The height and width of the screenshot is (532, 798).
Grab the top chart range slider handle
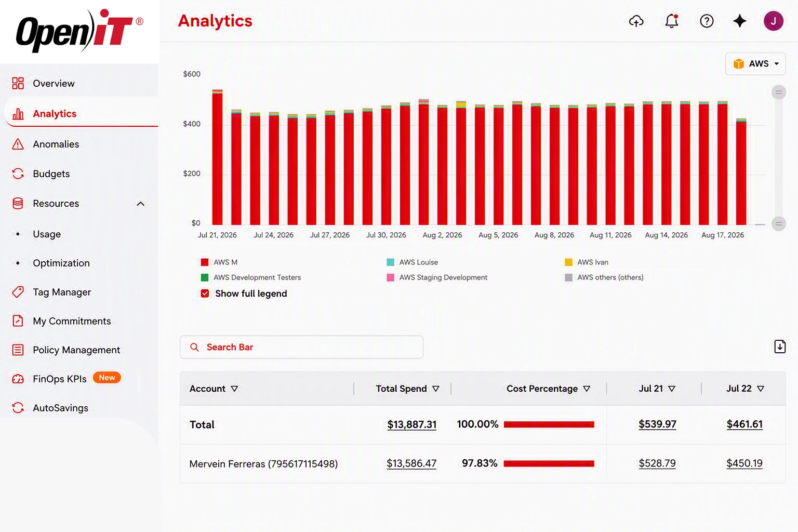tap(778, 92)
